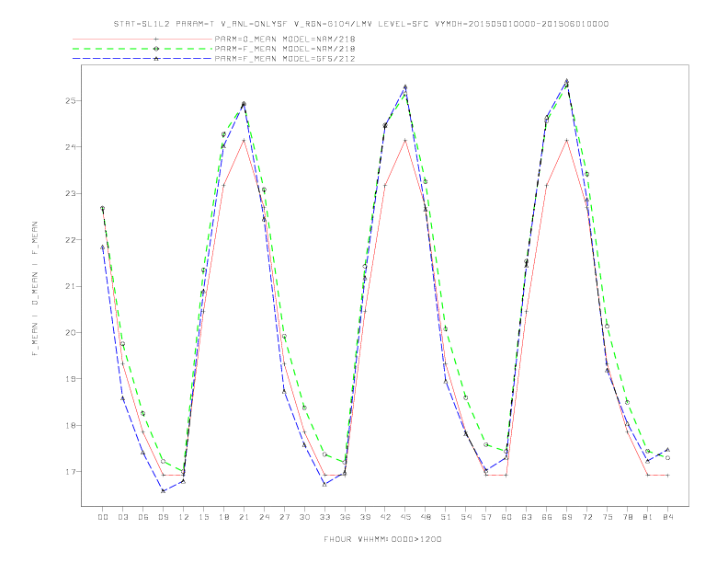Click x-axis tick label 66
Viewport: 728px width, 563px height.
point(547,517)
